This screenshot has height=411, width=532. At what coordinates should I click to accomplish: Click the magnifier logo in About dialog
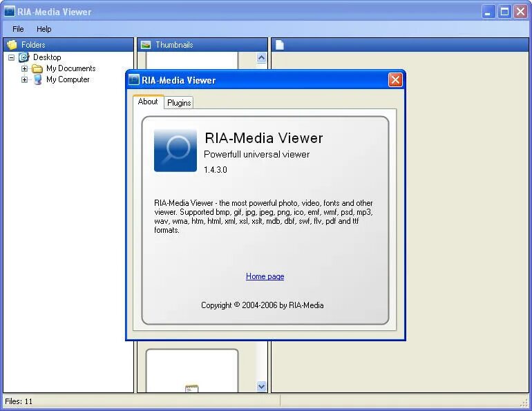click(175, 150)
